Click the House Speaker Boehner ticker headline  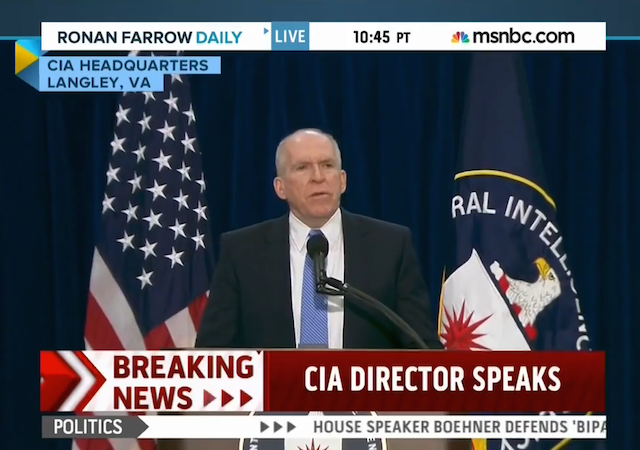click(460, 427)
